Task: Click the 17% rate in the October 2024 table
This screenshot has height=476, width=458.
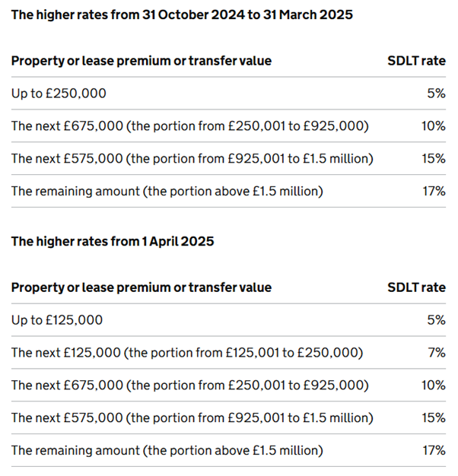Action: click(433, 192)
